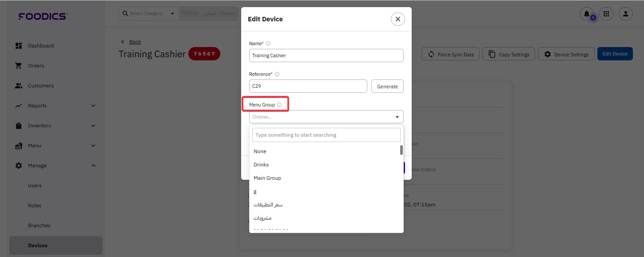
Task: Choose Main Group option in the list
Action: tap(267, 178)
